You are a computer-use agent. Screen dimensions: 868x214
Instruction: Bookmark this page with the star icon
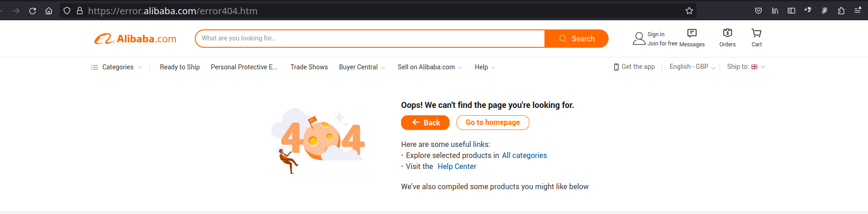(x=689, y=11)
